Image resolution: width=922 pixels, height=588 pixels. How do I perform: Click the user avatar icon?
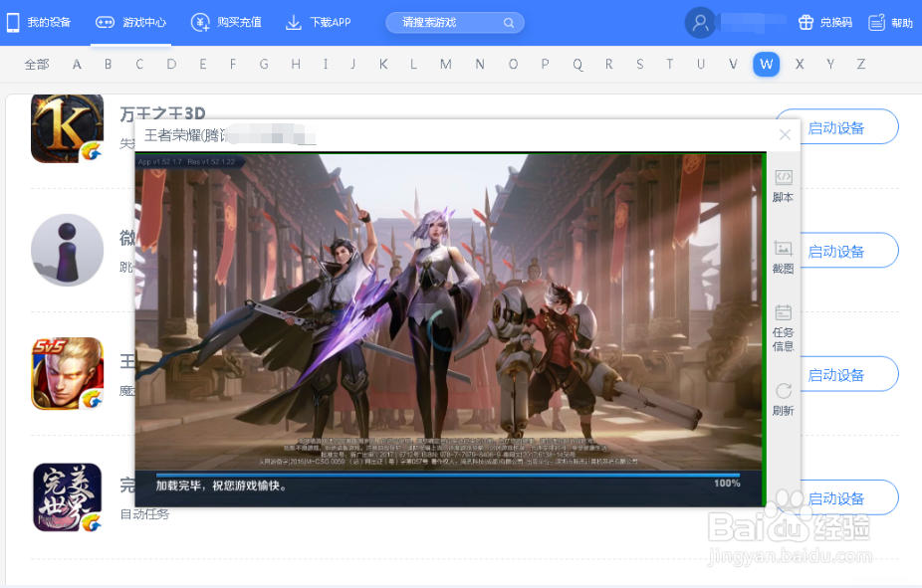point(701,22)
